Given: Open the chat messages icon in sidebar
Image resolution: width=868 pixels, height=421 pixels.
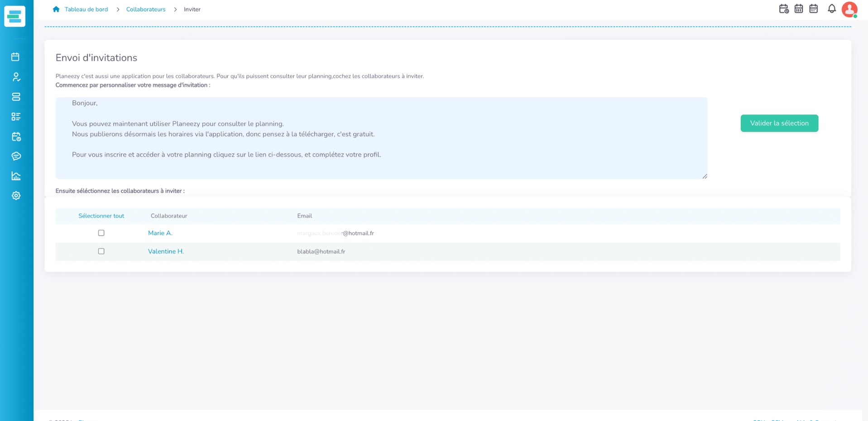Looking at the screenshot, I should (16, 156).
